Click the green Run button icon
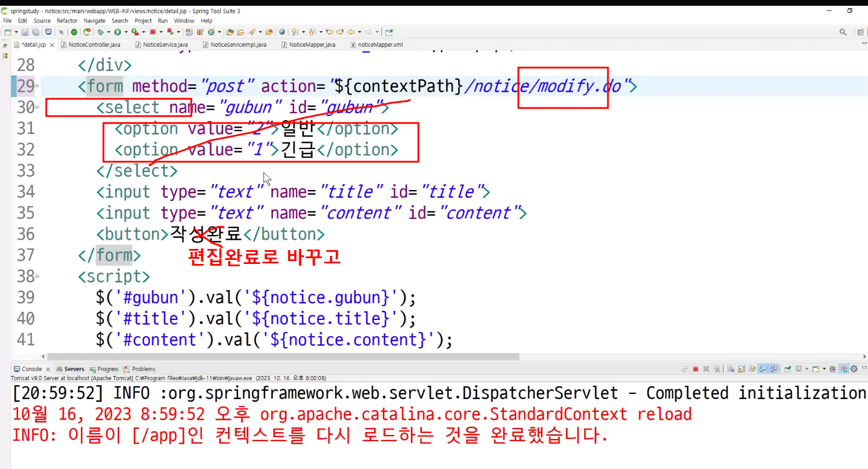This screenshot has height=469, width=868. click(x=117, y=32)
